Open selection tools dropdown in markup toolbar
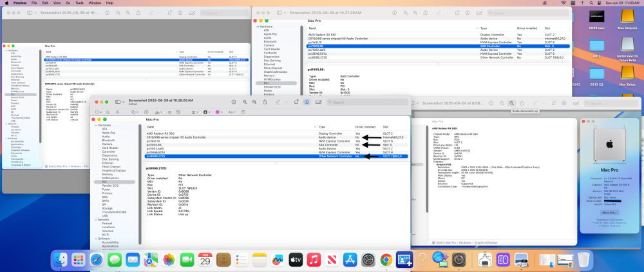Screen dimensions: 644x272 (99, 112)
